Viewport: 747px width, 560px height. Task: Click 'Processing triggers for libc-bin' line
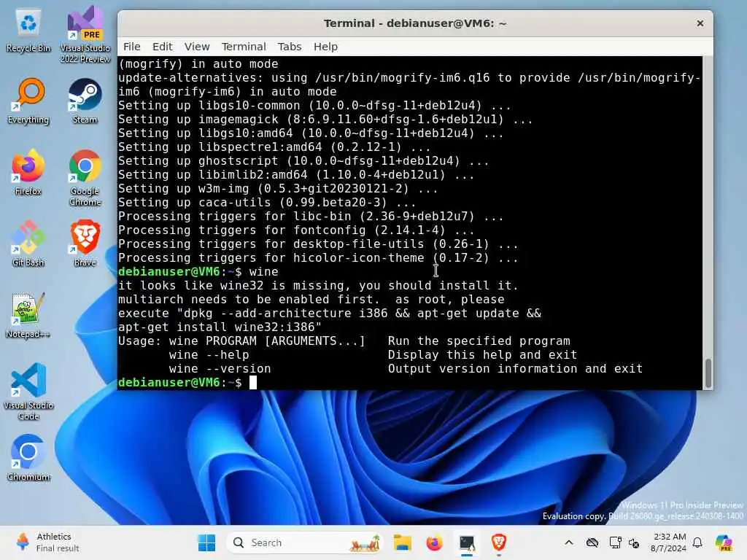(x=311, y=216)
